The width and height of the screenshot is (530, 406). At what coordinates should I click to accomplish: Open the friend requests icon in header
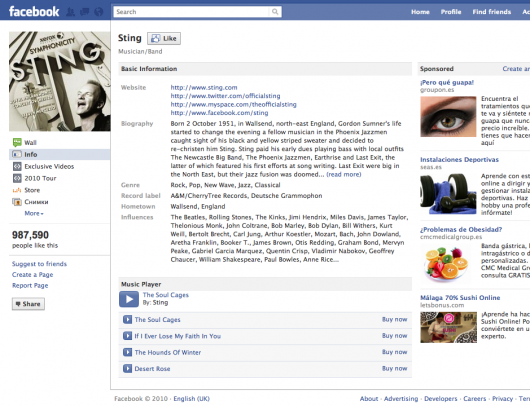point(71,12)
